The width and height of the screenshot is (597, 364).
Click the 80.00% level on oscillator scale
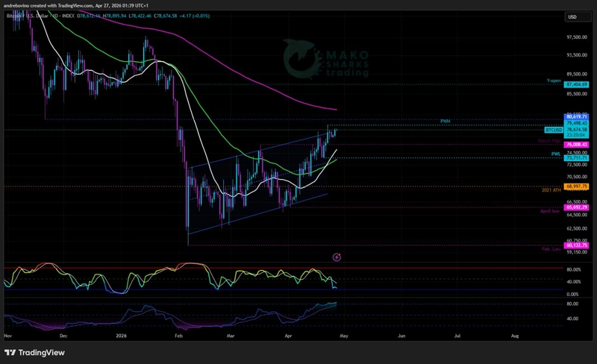pyautogui.click(x=575, y=269)
